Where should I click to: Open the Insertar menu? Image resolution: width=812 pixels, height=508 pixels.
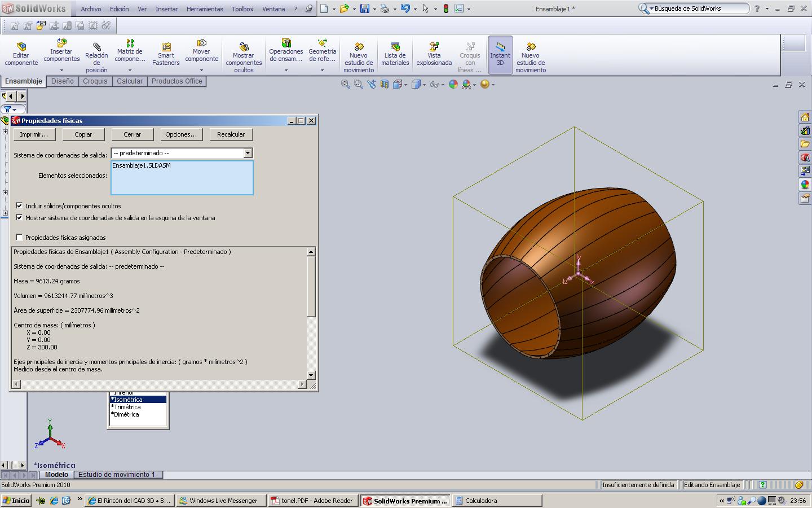coord(166,9)
